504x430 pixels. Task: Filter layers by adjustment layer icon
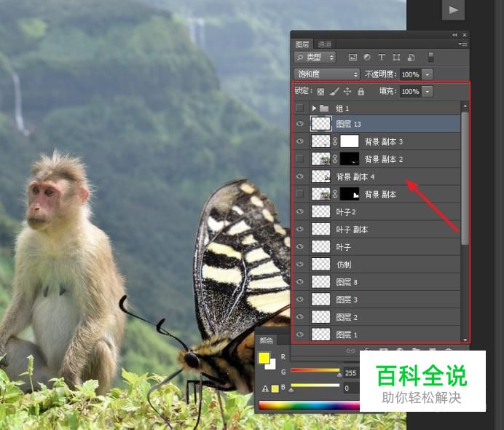(x=367, y=57)
